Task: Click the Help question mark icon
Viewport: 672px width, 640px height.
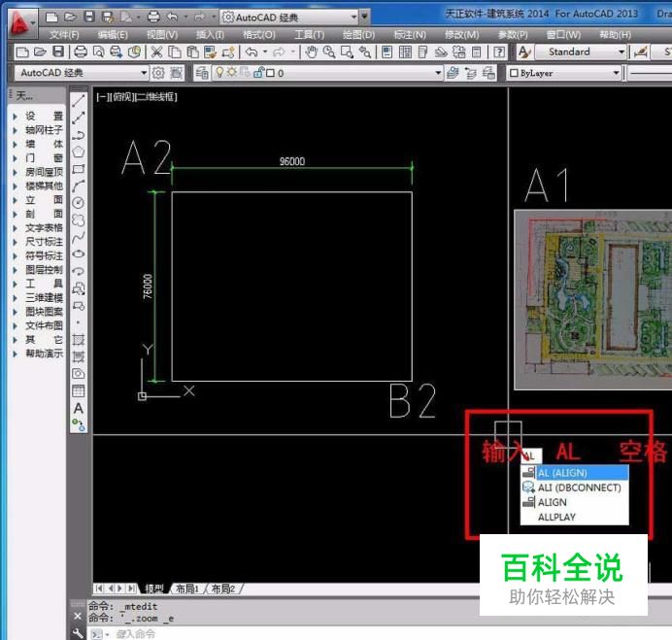Action: tap(499, 51)
